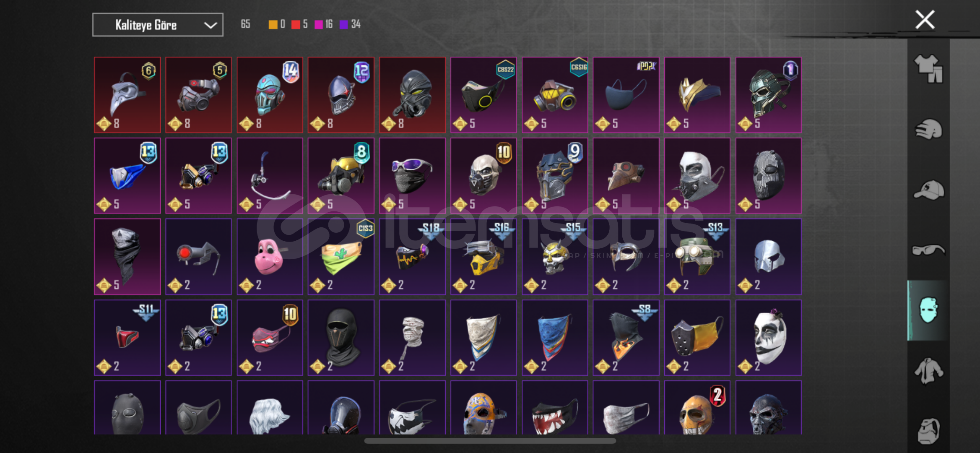Select the plague doctor mask with badge 6
The height and width of the screenshot is (453, 980).
tap(127, 95)
